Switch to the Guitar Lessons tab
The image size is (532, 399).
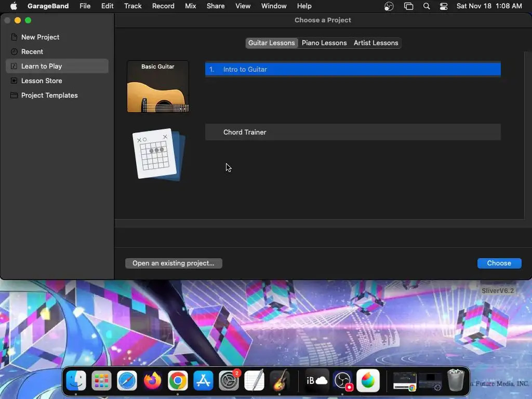pos(271,43)
